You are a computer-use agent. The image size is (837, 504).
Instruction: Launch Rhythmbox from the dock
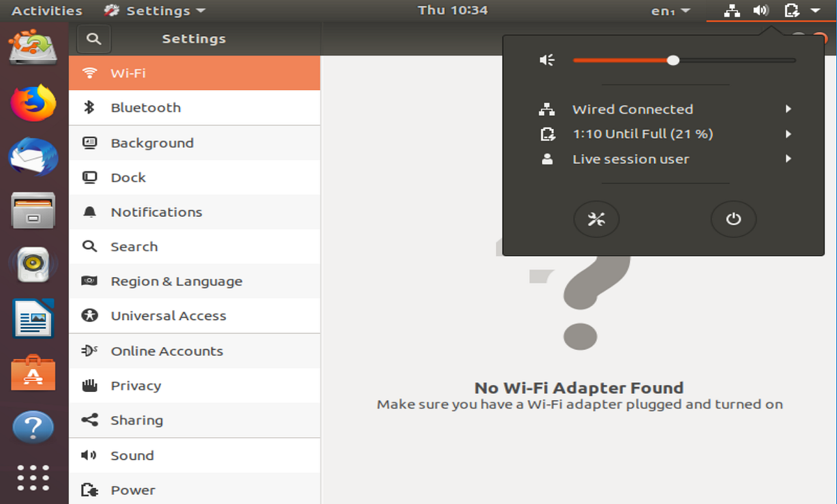(x=33, y=264)
